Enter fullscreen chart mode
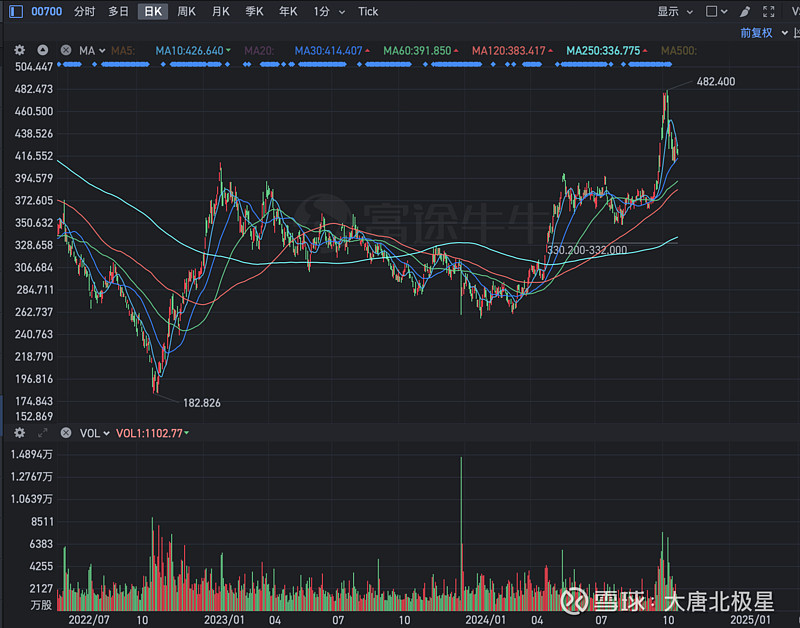The image size is (800, 628). pyautogui.click(x=768, y=11)
